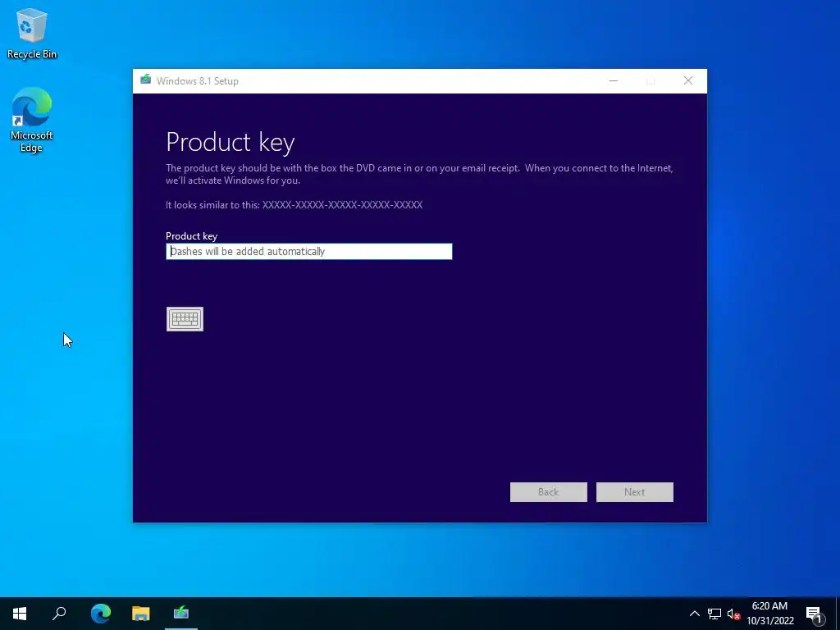The width and height of the screenshot is (840, 630).
Task: Close the Windows 8.1 Setup window
Action: (x=688, y=81)
